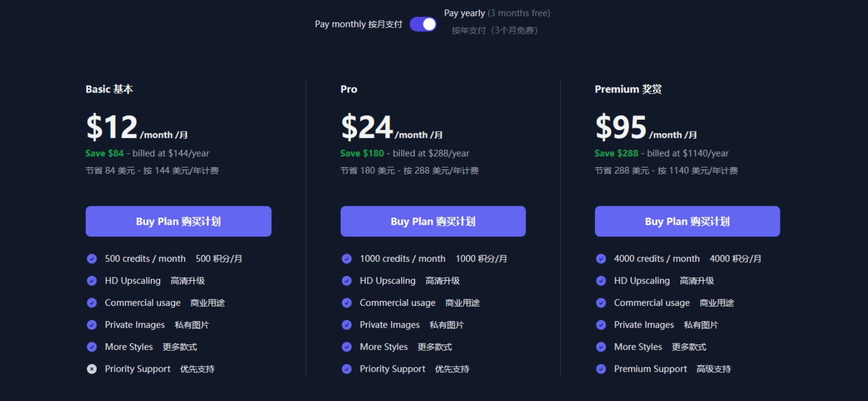Click Pay yearly label

pyautogui.click(x=464, y=13)
